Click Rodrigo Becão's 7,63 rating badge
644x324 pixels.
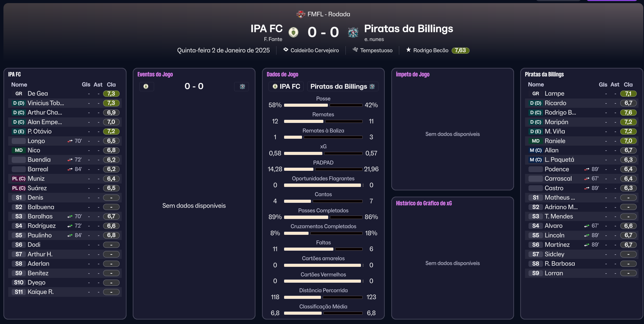pos(460,50)
